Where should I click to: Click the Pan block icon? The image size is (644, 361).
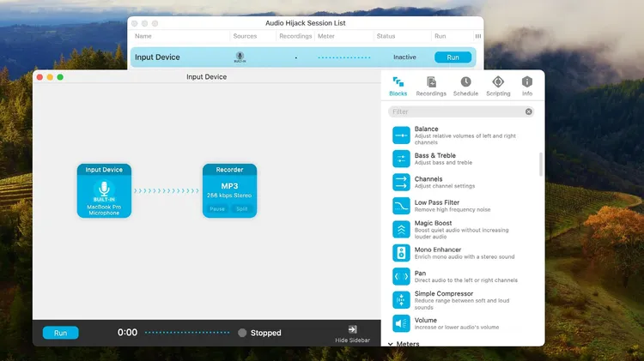tap(401, 276)
